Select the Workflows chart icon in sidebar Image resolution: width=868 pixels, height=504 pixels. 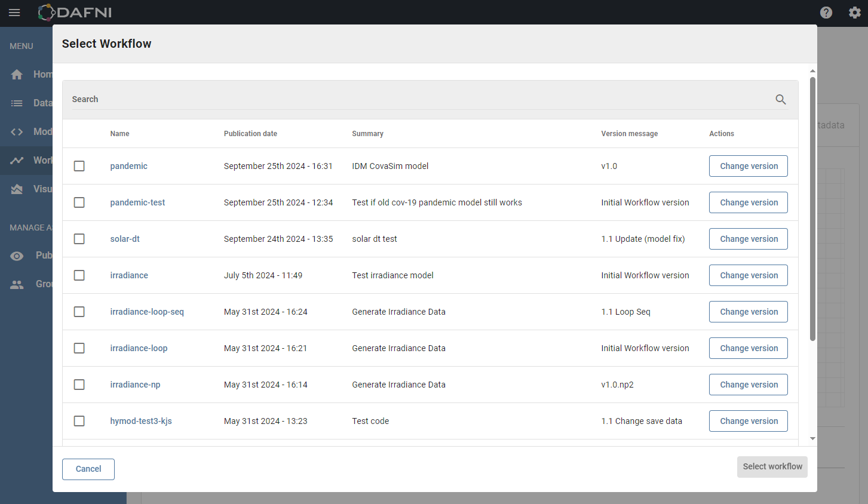(17, 160)
